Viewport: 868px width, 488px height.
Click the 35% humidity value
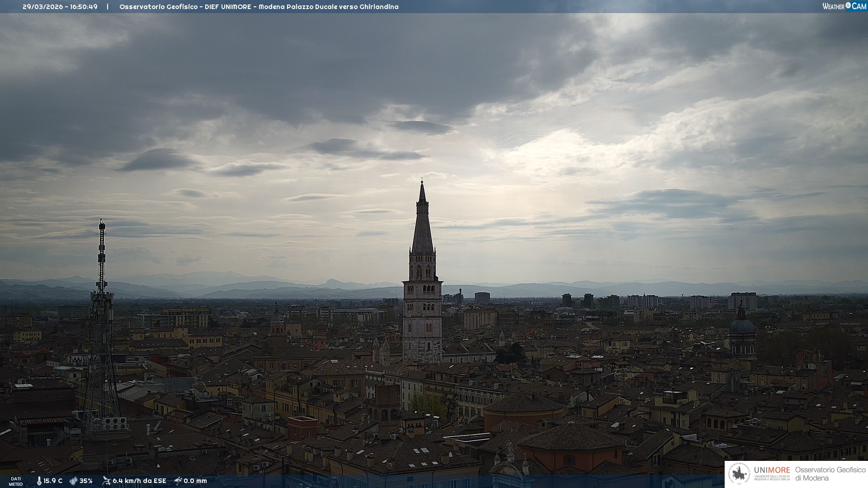click(86, 481)
